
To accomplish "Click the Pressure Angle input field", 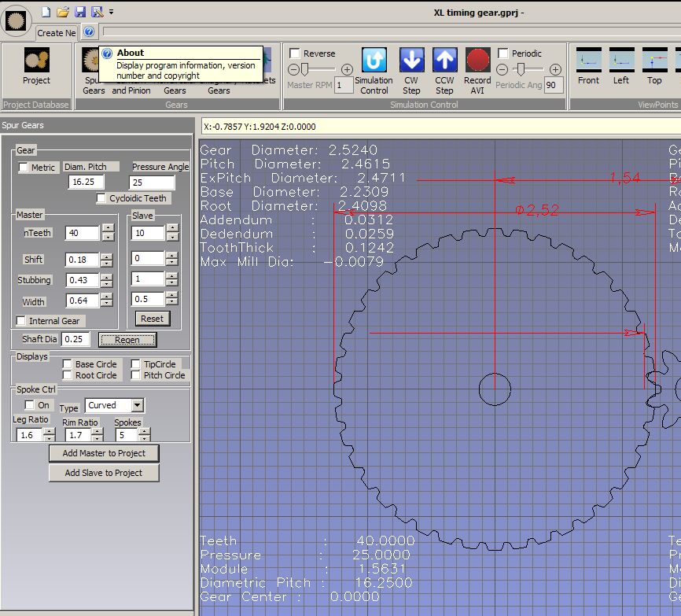I will 152,183.
